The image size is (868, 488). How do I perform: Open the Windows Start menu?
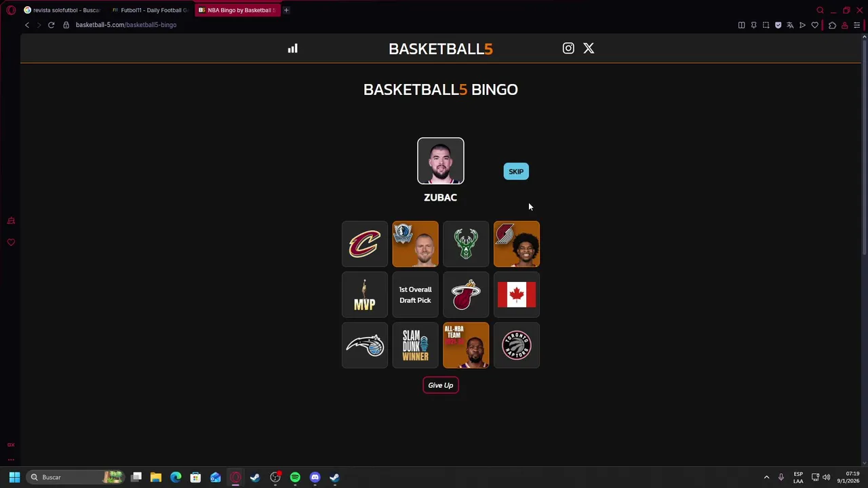coord(14,477)
